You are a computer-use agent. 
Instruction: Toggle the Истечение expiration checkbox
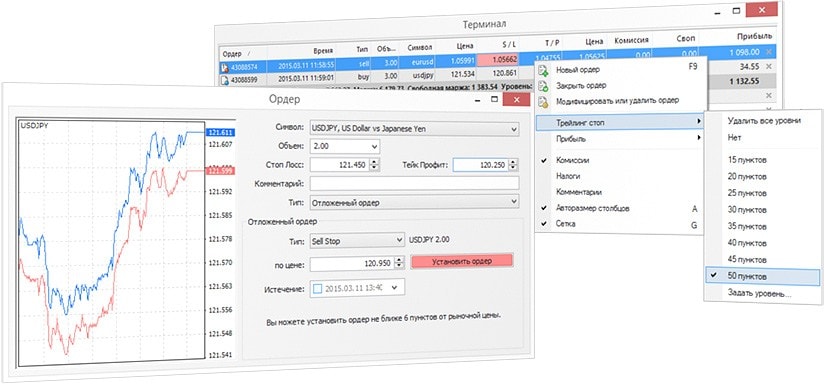point(317,288)
